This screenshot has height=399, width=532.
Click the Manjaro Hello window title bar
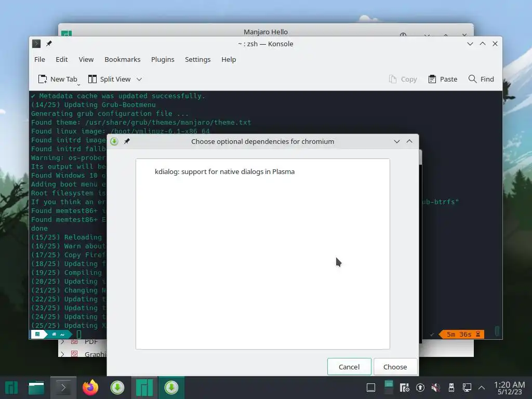point(265,31)
